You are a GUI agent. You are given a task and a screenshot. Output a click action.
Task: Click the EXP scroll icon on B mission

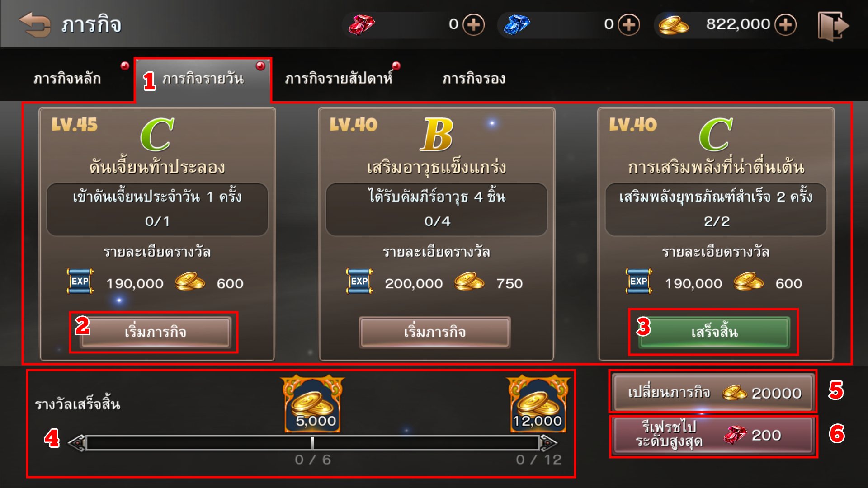coord(359,281)
